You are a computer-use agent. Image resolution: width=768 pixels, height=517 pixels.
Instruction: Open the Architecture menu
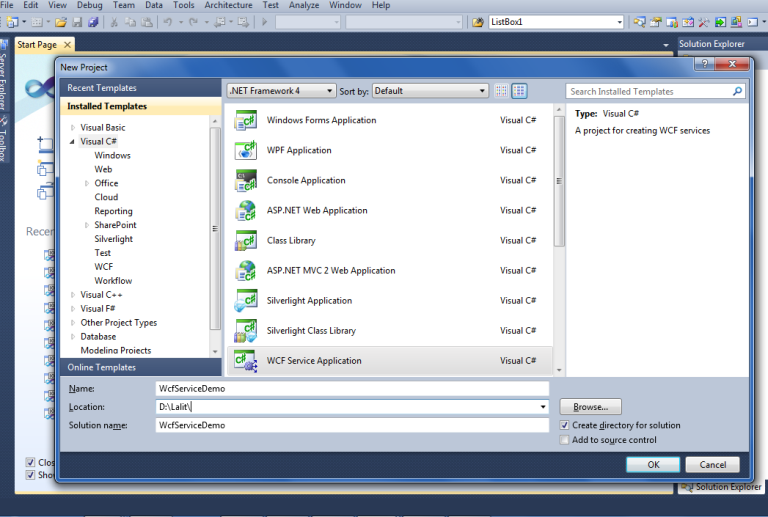(x=228, y=5)
